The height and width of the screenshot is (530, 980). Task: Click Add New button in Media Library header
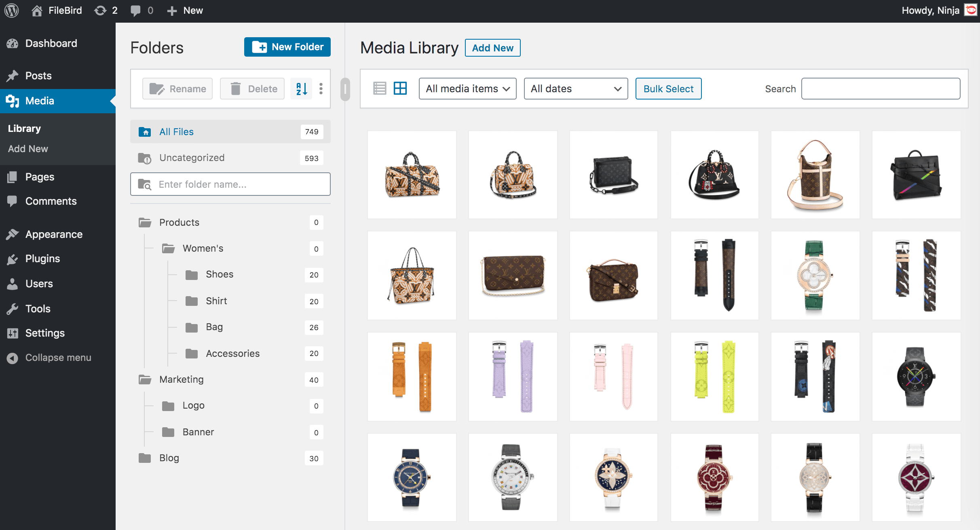(x=492, y=48)
